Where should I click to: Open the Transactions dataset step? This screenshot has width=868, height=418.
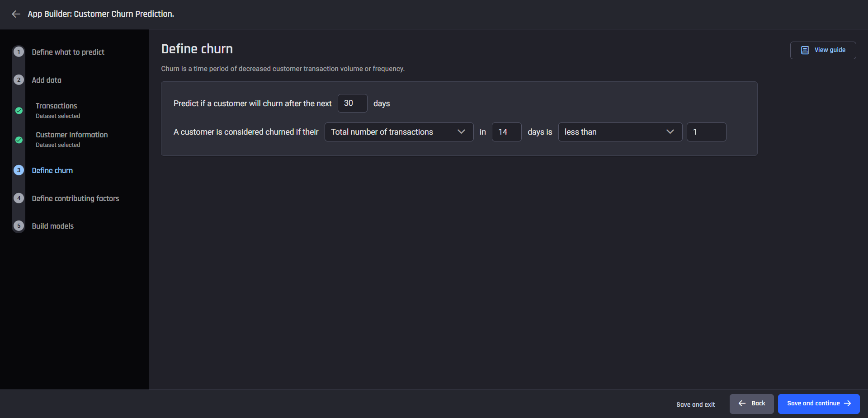(57, 106)
